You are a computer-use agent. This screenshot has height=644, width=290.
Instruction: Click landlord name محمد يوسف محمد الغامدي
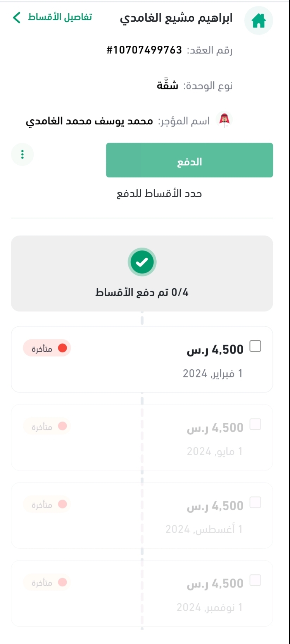click(89, 121)
